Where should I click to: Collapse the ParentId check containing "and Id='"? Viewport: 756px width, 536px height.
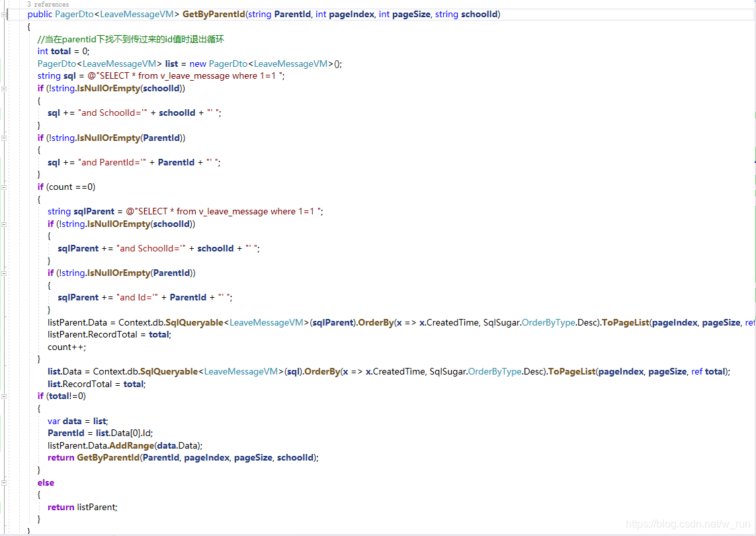tap(4, 273)
